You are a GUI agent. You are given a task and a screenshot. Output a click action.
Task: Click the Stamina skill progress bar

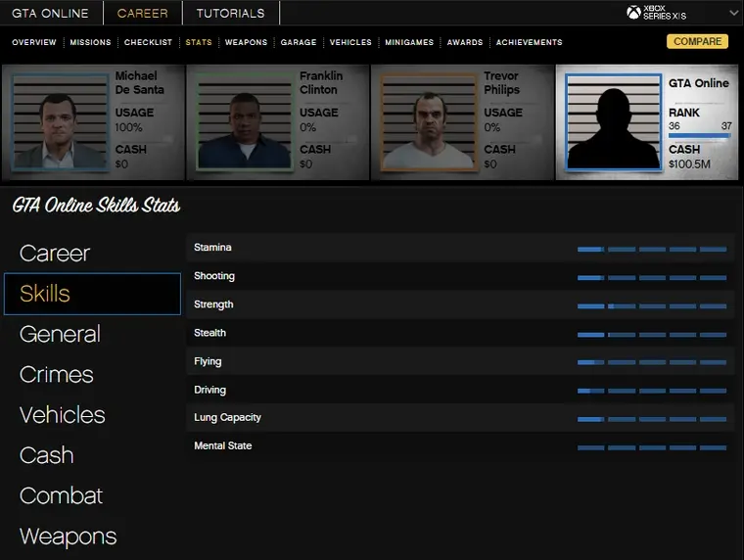(652, 249)
